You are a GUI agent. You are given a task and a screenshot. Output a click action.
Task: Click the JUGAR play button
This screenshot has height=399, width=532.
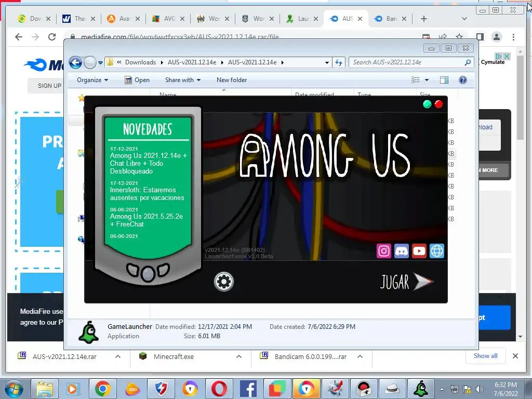407,282
